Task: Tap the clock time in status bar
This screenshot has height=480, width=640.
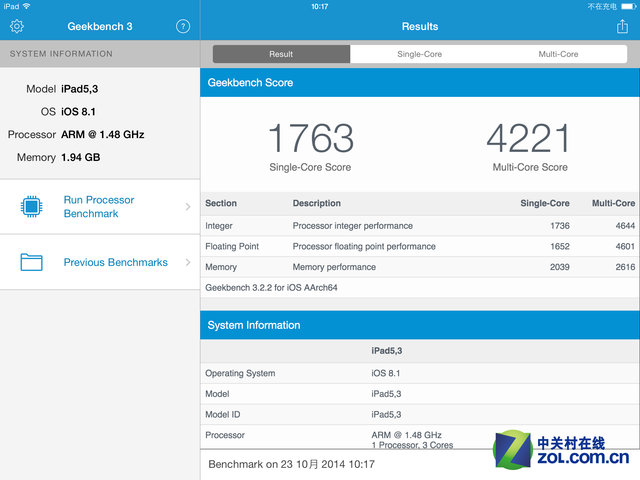Action: pos(320,6)
